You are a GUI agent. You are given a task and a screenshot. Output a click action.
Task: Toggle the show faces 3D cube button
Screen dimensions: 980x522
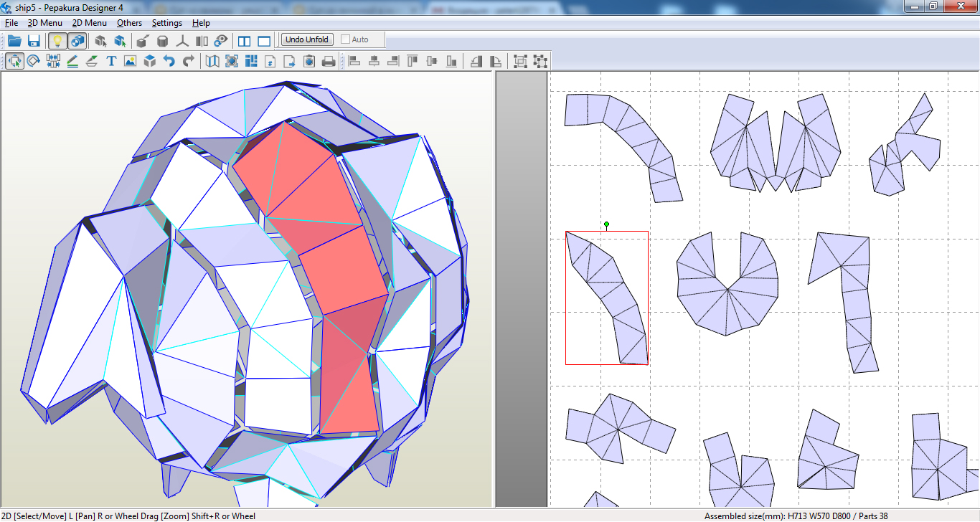click(77, 41)
